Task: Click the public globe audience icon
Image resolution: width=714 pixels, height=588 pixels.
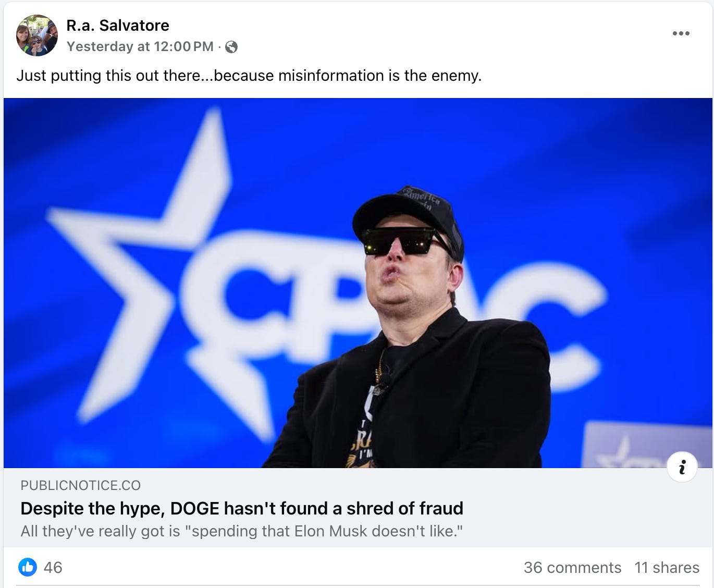Action: pos(231,47)
